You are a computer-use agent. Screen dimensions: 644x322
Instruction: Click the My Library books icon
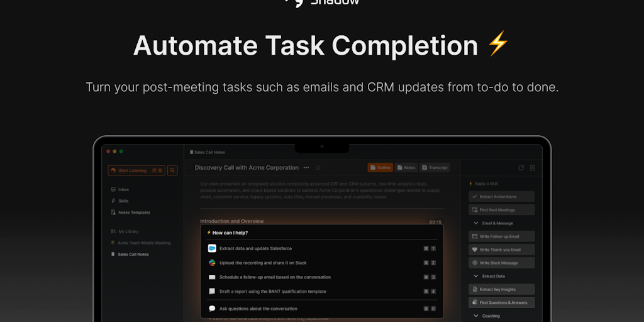click(113, 231)
